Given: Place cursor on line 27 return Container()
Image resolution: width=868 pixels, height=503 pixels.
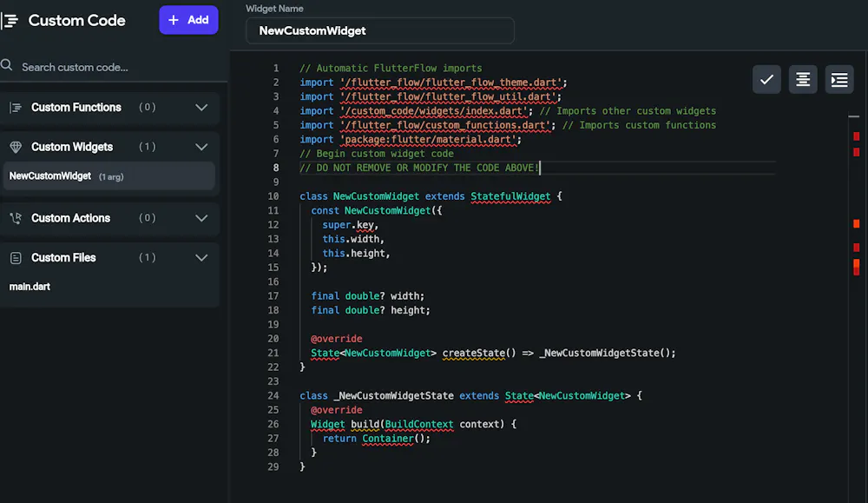Looking at the screenshot, I should (x=377, y=438).
